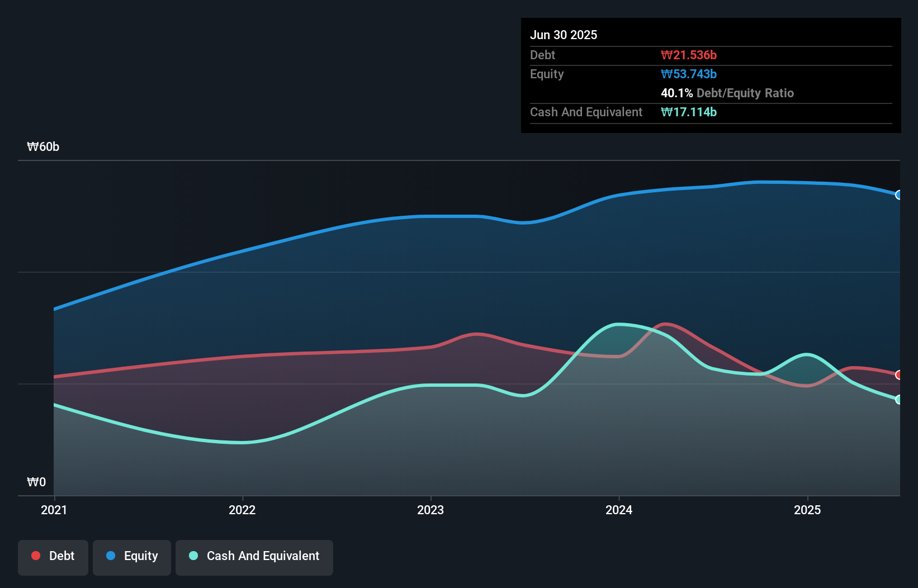Click the 40.1% Debt/Equity Ratio text

[727, 93]
